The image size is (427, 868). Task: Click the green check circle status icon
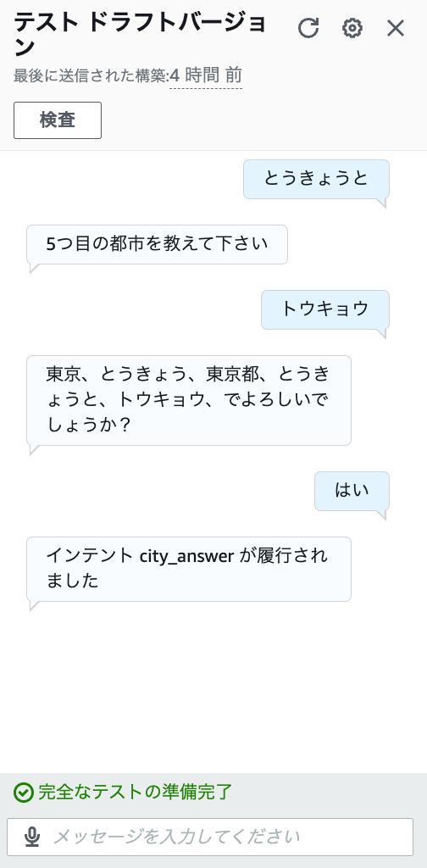(23, 793)
